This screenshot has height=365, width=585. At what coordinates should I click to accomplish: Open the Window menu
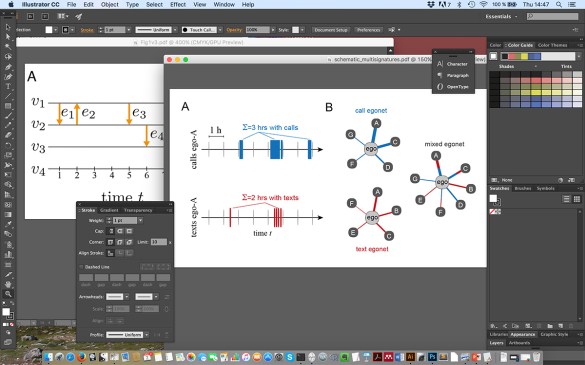(224, 4)
